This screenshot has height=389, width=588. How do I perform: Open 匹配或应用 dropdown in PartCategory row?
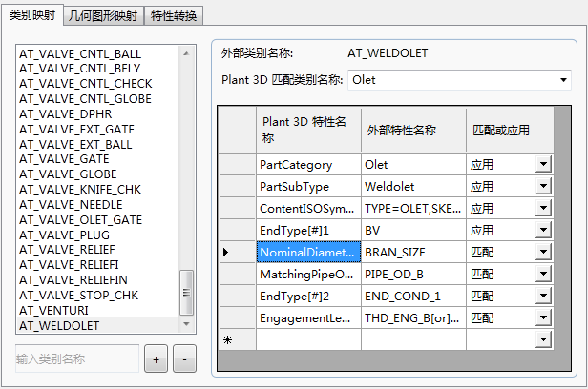(x=543, y=164)
